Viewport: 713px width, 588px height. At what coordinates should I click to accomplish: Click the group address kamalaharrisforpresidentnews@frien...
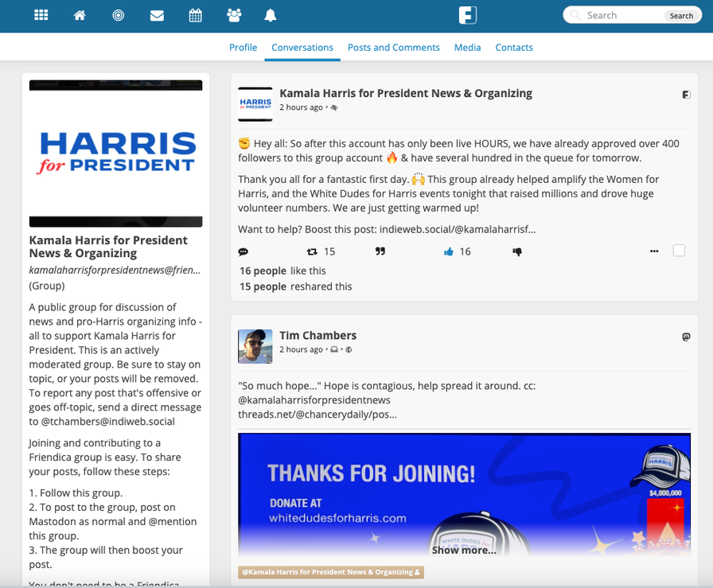115,270
